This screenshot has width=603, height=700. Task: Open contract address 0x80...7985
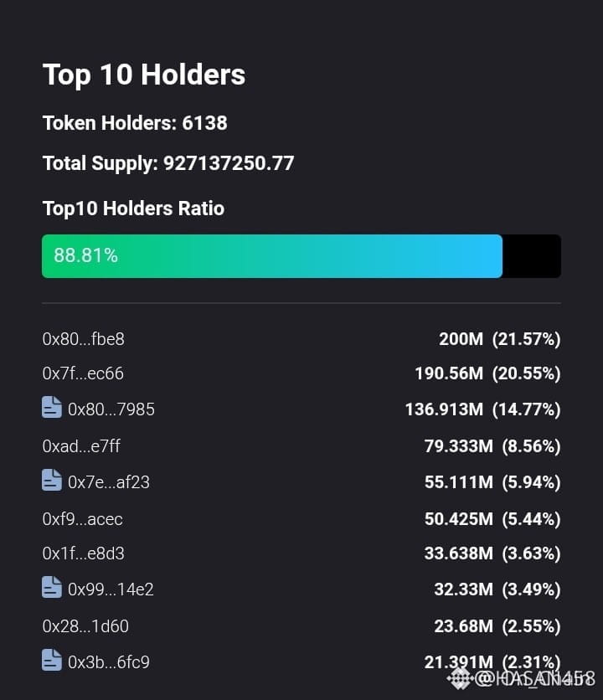pos(111,409)
